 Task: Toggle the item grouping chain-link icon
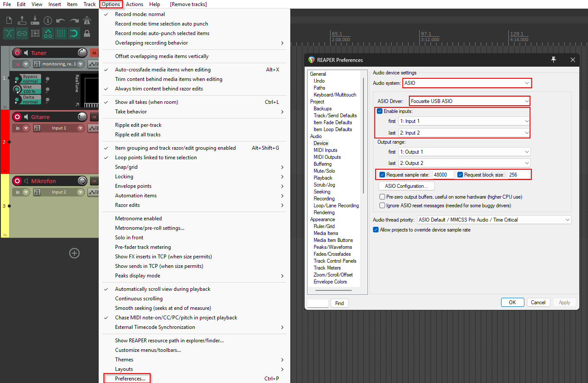(22, 33)
